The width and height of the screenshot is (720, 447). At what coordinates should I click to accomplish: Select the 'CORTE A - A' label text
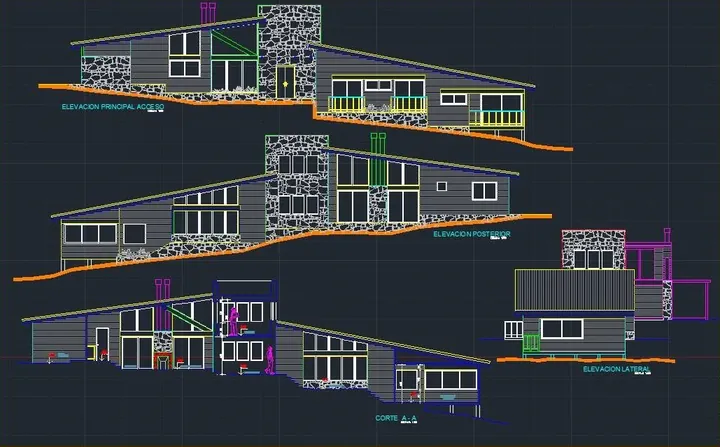click(x=396, y=418)
